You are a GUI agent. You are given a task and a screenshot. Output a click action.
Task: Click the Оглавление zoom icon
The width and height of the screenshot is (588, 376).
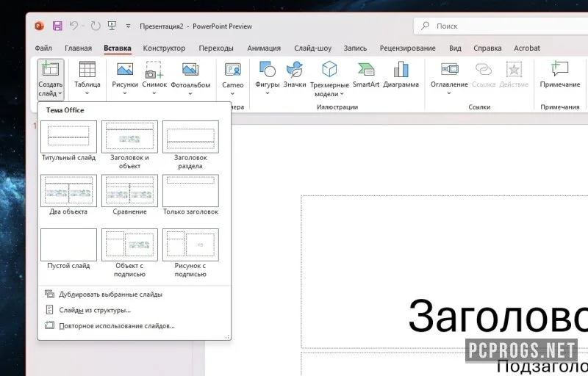point(449,69)
